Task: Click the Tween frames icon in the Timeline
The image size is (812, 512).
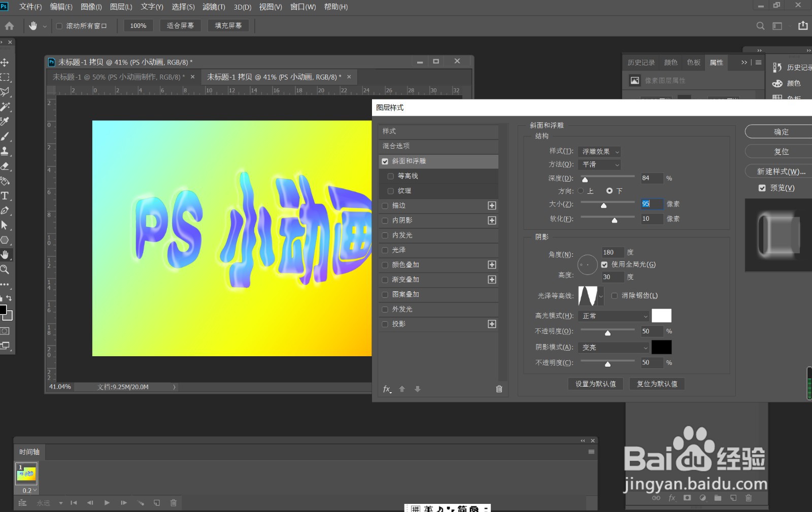Action: (x=141, y=502)
